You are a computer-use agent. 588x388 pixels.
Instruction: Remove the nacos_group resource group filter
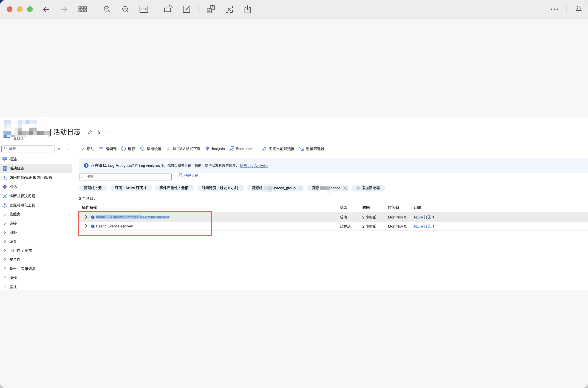coord(300,188)
